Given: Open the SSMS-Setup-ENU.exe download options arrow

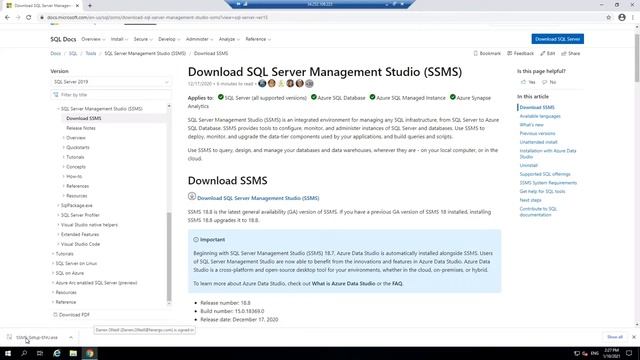Looking at the screenshot, I should click(x=71, y=338).
